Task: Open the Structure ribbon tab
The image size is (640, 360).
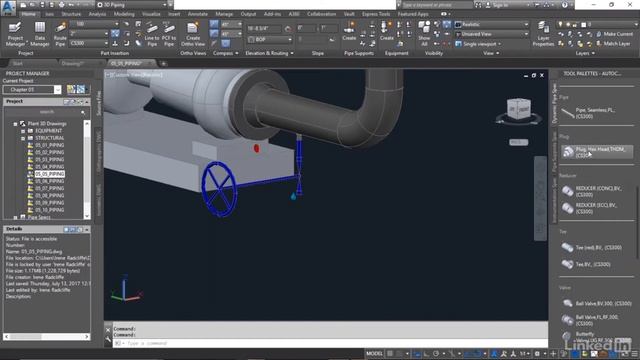Action: [71, 14]
